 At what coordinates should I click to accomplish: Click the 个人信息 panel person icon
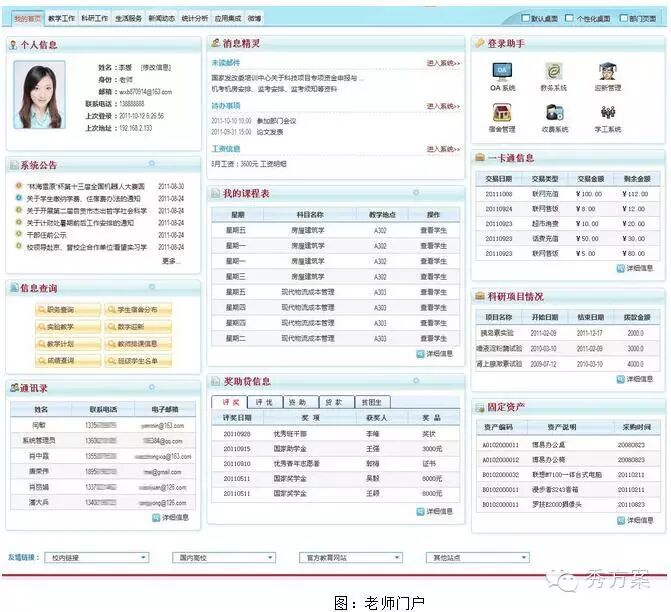[13, 45]
